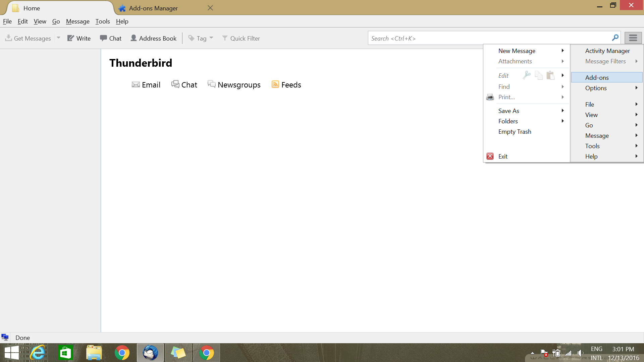Set up an Email account link

tap(146, 85)
